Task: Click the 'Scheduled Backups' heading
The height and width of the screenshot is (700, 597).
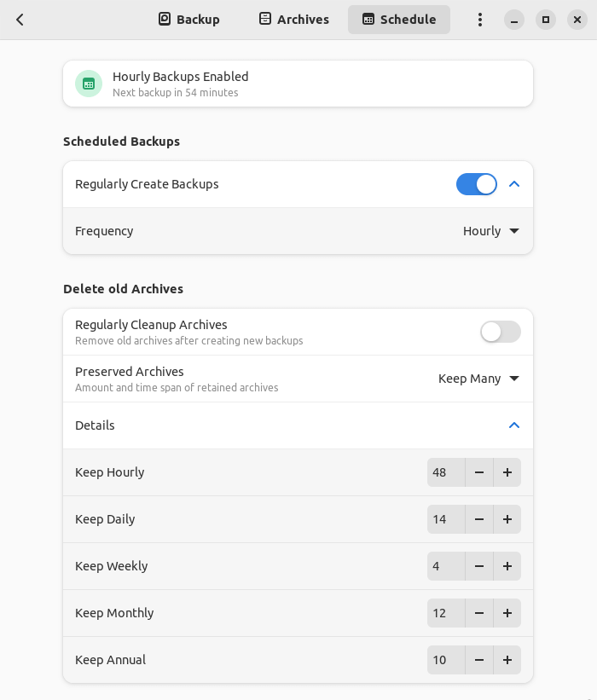Action: (121, 142)
